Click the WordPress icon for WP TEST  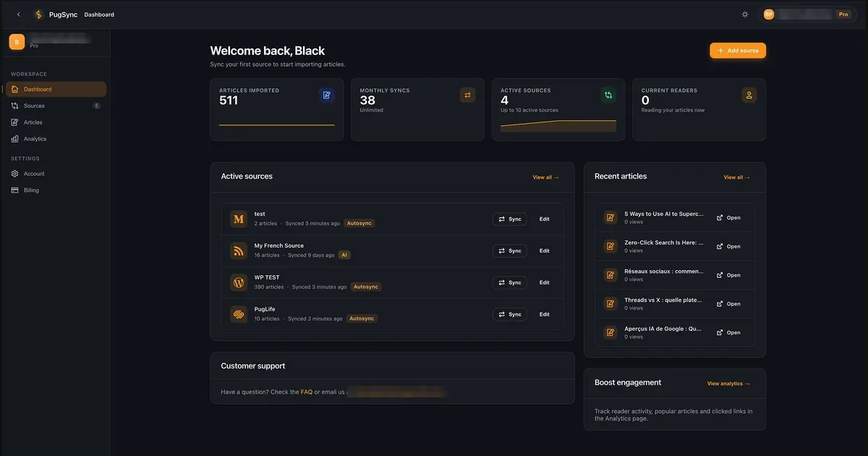[x=239, y=282]
